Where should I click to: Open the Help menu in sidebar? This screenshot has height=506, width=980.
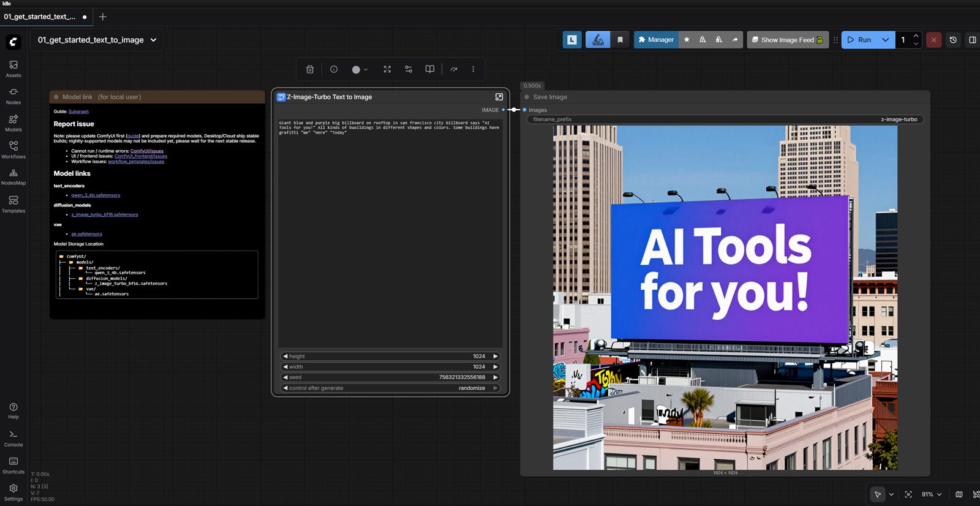[13, 410]
